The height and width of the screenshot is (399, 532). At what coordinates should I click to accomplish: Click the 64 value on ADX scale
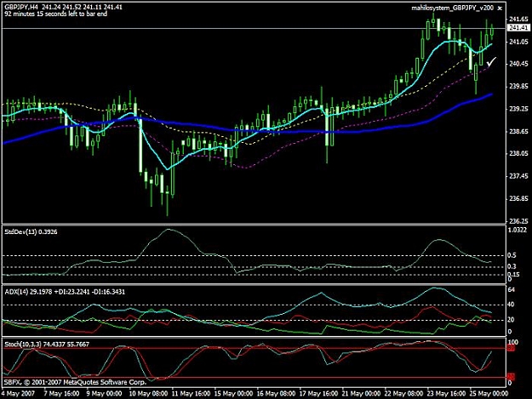click(x=512, y=290)
